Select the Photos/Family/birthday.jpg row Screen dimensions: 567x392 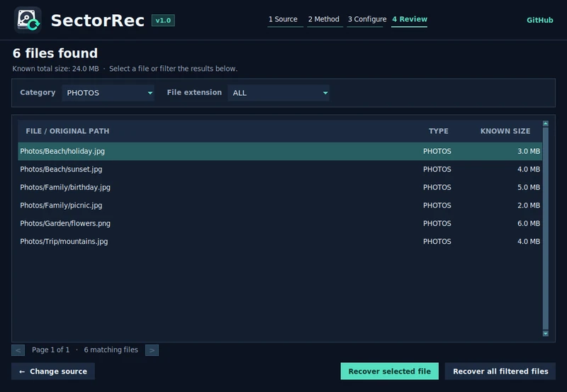coord(280,187)
